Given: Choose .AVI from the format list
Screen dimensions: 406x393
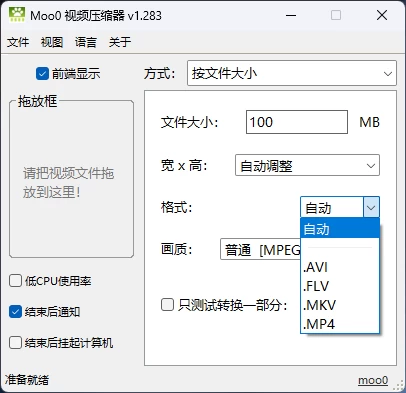Looking at the screenshot, I should [x=340, y=267].
